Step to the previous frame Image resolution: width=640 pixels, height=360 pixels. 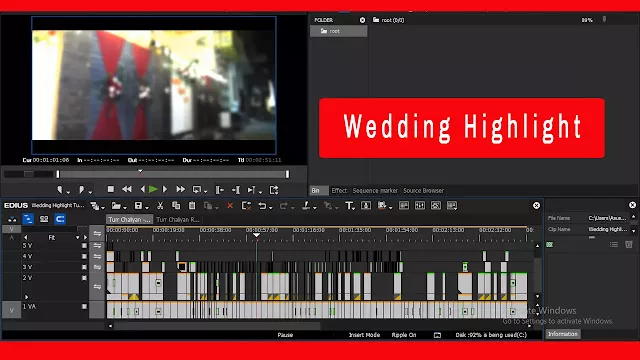[x=142, y=189]
